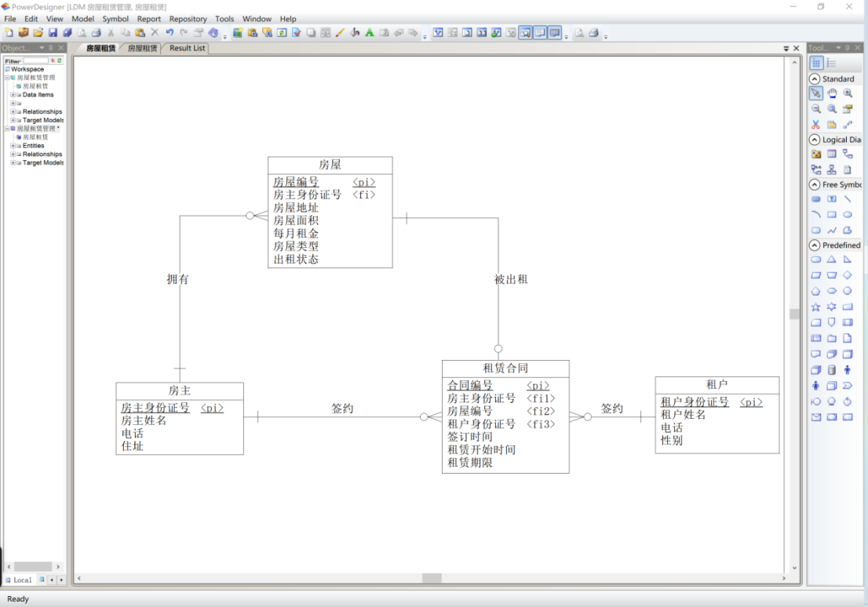868x607 pixels.
Task: Collapse the Predefined toolbox section
Action: 815,245
